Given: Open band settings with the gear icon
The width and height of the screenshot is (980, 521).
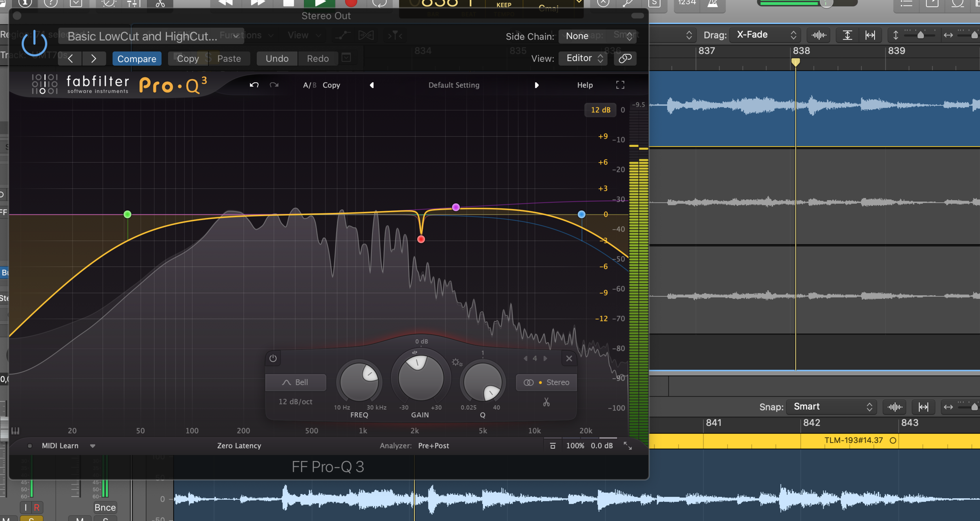Looking at the screenshot, I should click(x=457, y=362).
